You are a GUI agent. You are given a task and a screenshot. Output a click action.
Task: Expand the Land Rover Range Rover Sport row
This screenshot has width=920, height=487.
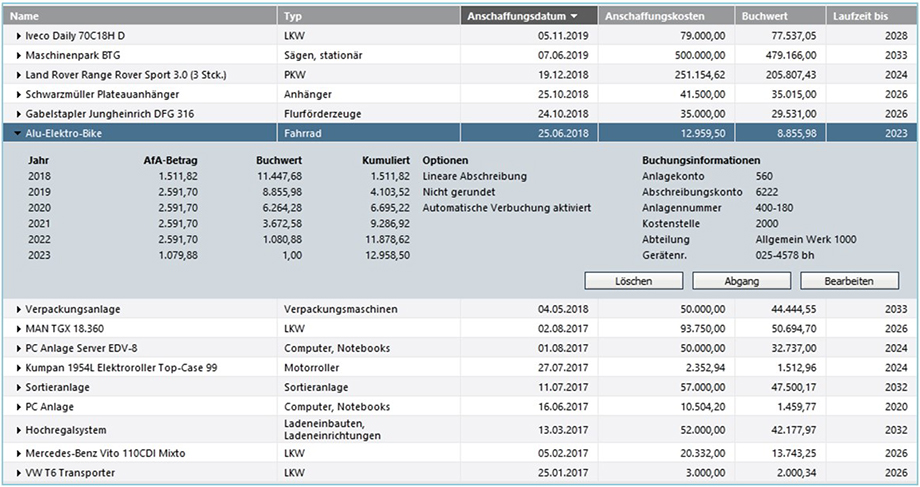(x=19, y=75)
